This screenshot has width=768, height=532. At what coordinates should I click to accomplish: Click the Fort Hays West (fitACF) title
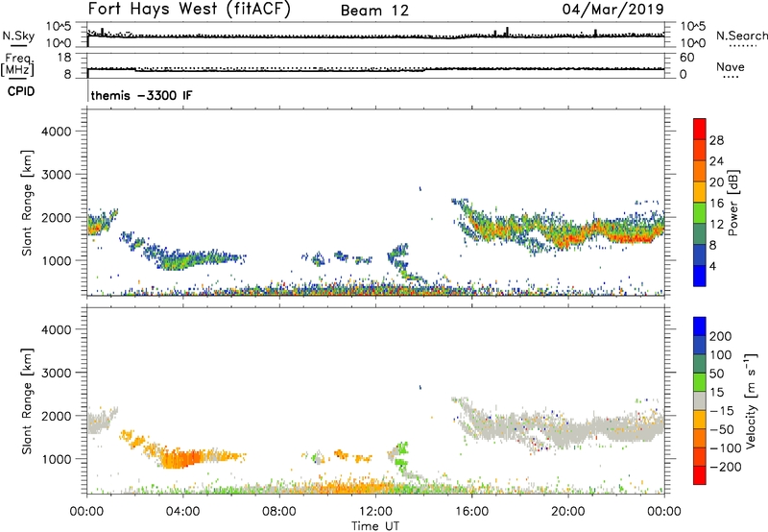189,11
